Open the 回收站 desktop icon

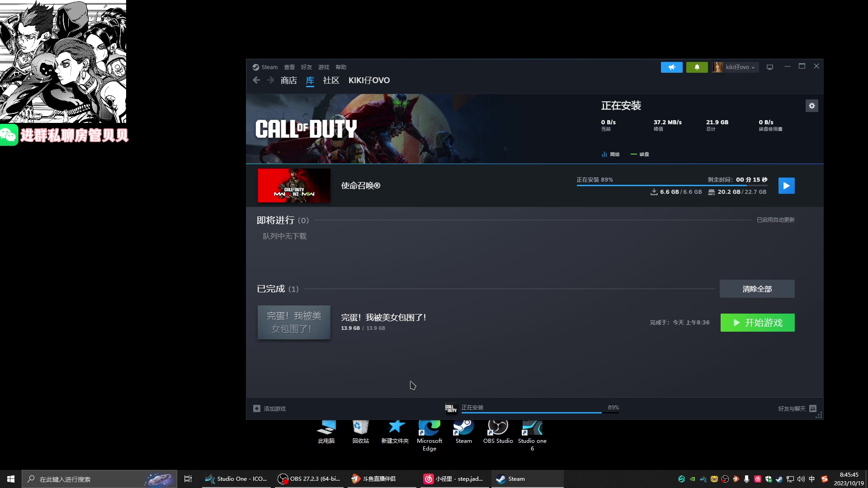tap(360, 432)
